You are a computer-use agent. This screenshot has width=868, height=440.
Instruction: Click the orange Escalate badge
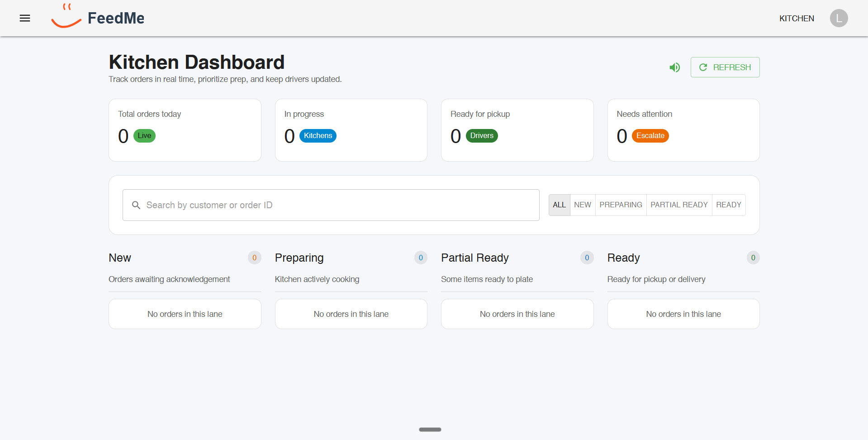point(650,136)
